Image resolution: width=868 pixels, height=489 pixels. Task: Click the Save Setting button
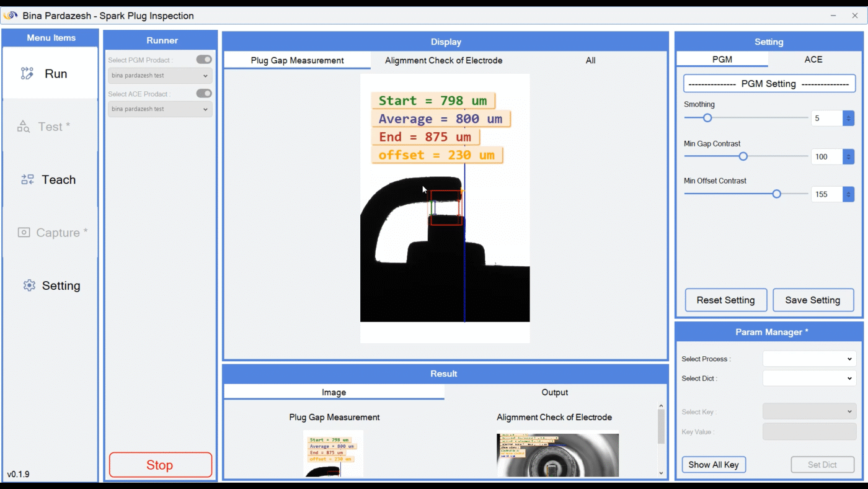(812, 300)
